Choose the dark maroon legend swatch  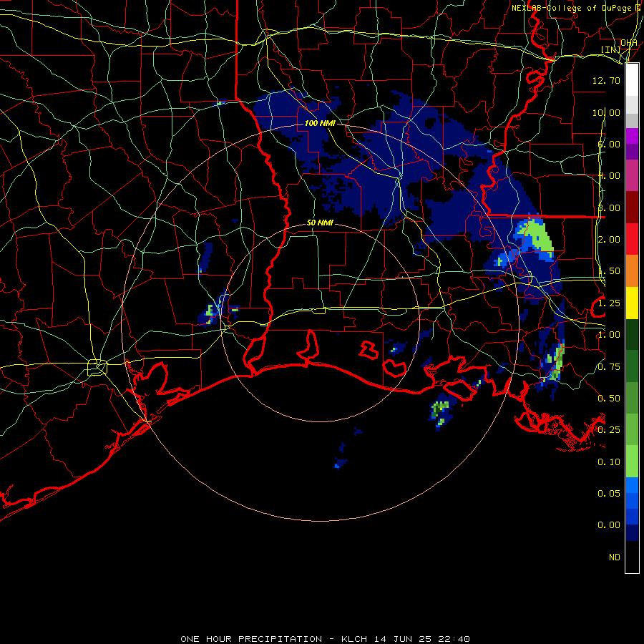(632, 208)
